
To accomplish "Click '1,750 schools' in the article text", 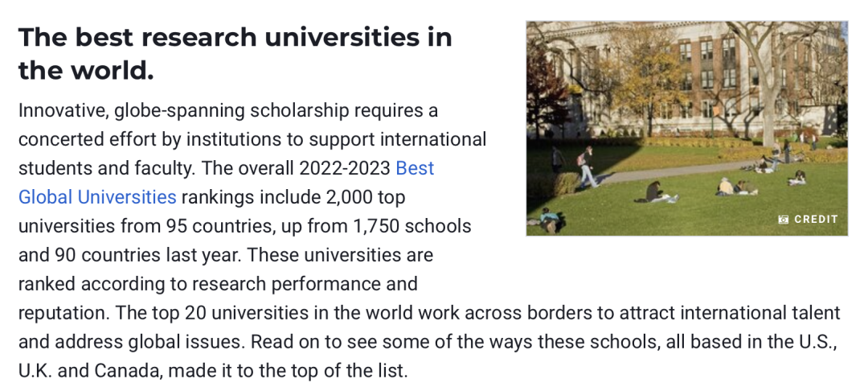I will click(x=414, y=226).
